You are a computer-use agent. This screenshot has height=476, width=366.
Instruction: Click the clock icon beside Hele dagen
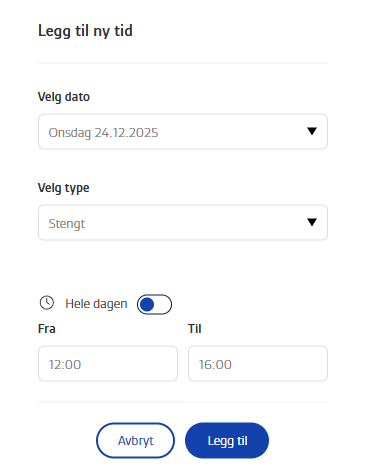click(47, 303)
